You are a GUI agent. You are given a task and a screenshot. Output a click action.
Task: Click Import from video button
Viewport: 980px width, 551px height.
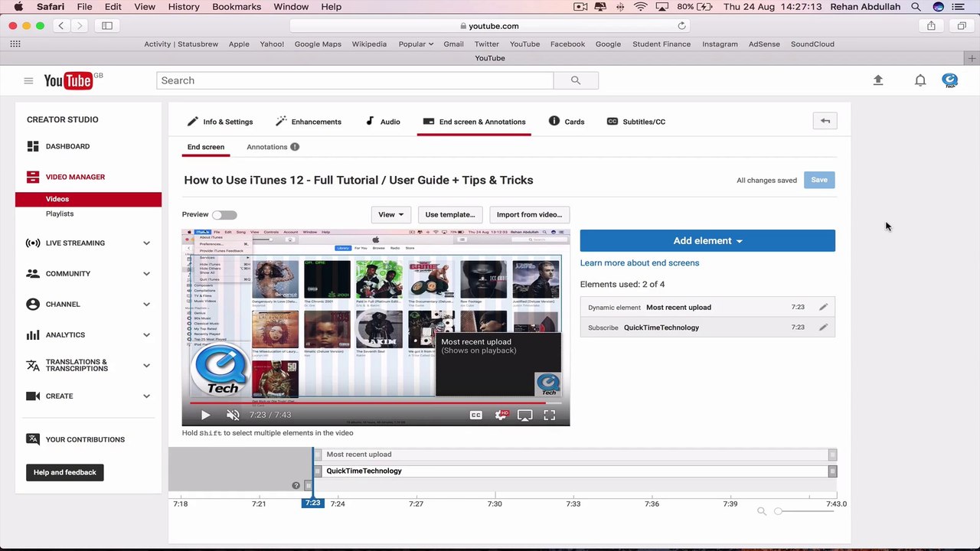coord(529,215)
